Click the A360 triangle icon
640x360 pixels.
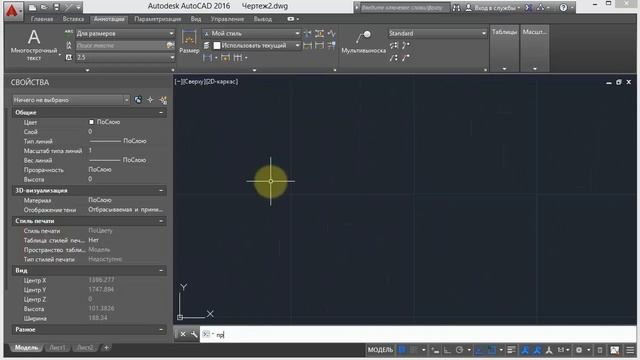coord(540,8)
